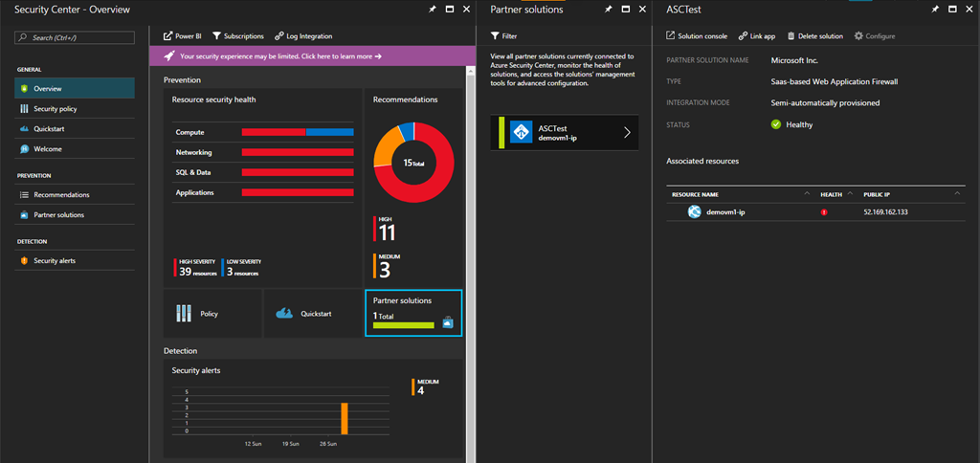Screen dimensions: 980x463
Task: Click the Security alerts shield icon
Action: pos(24,260)
